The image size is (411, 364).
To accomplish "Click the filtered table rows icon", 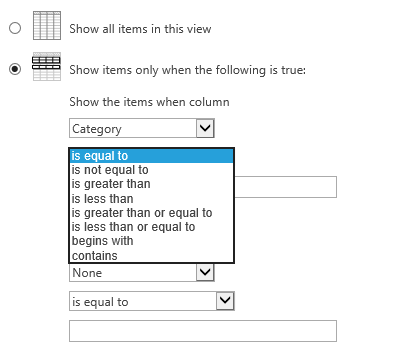I will tap(47, 66).
